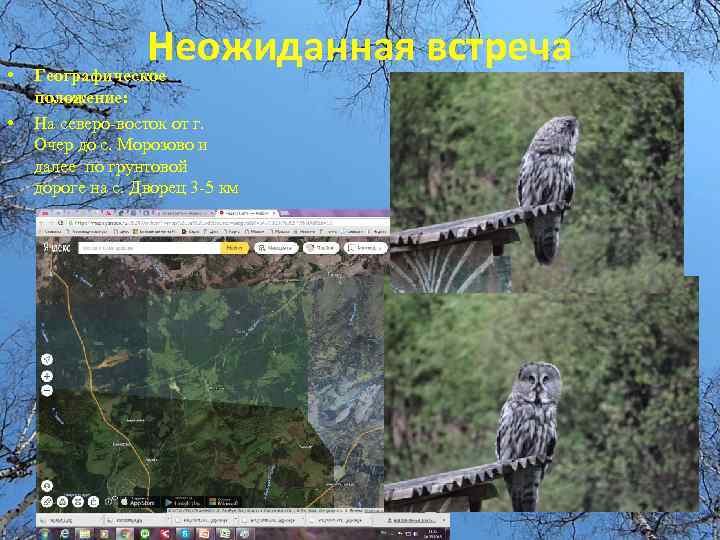The image size is (720, 540).
Task: Open the Google Play badge link
Action: [x=184, y=502]
